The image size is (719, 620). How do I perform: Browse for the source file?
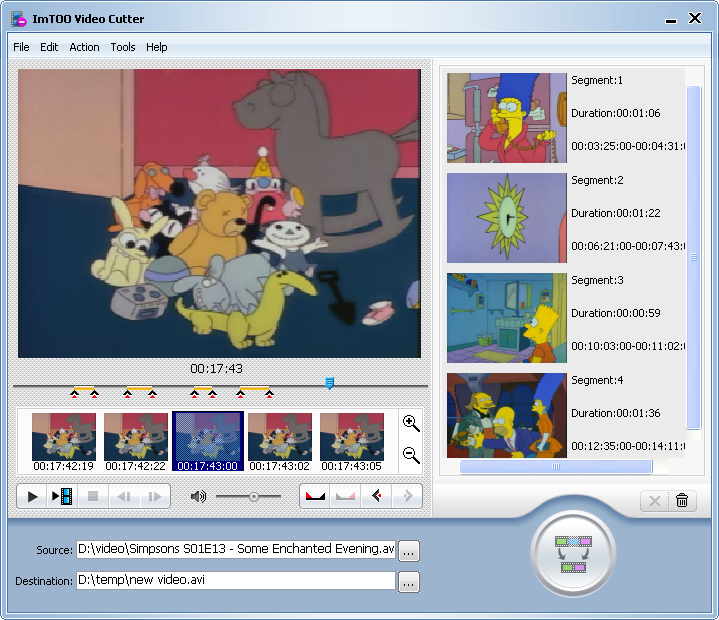409,550
